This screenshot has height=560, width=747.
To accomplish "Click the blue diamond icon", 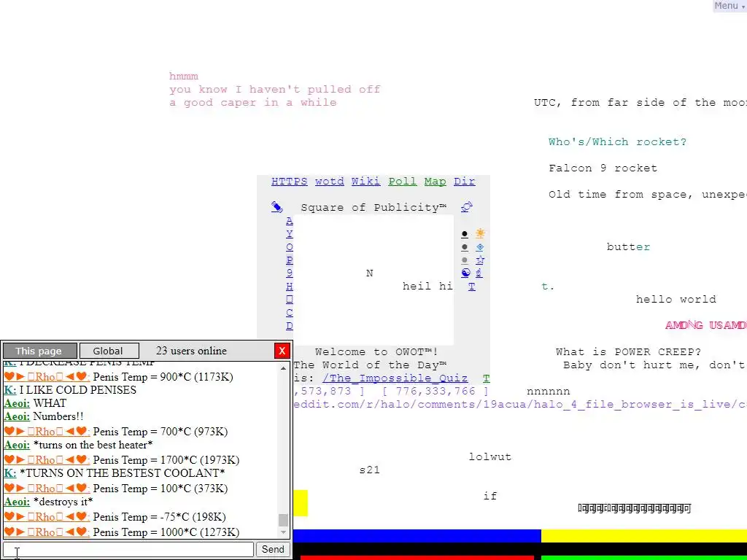I will [x=480, y=246].
